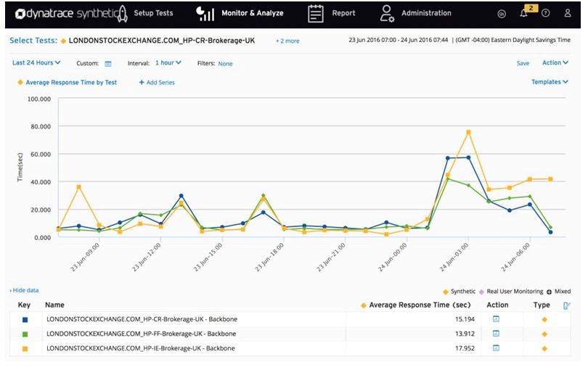Open chart action icon for HP-FF row
The height and width of the screenshot is (367, 588).
tap(496, 334)
